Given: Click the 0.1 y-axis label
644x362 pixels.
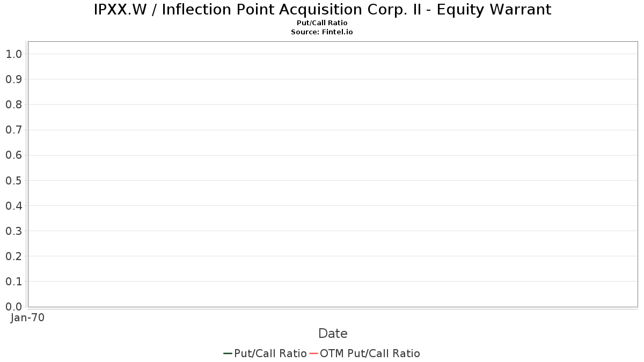Looking at the screenshot, I should click(13, 281).
